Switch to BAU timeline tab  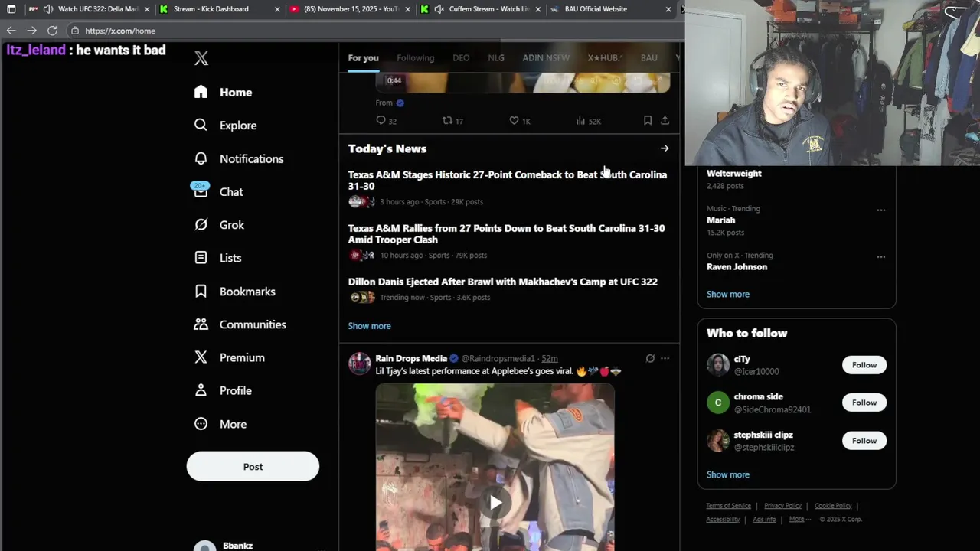tap(649, 57)
